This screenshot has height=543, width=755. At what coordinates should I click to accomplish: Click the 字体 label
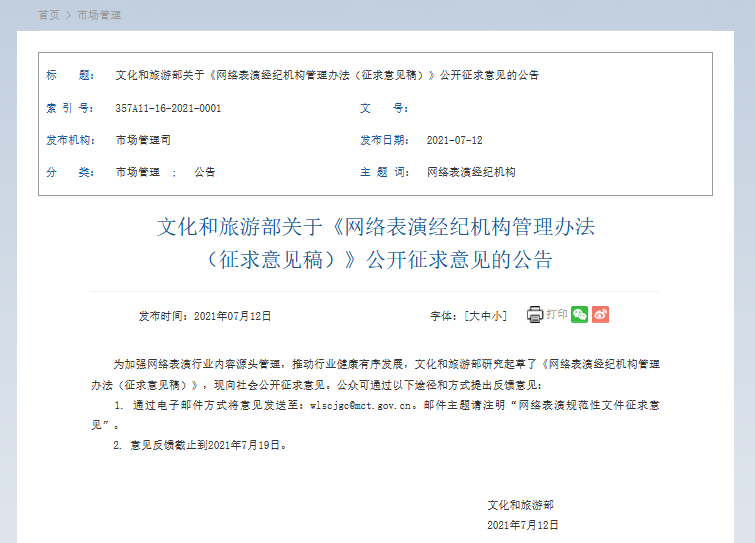point(443,316)
